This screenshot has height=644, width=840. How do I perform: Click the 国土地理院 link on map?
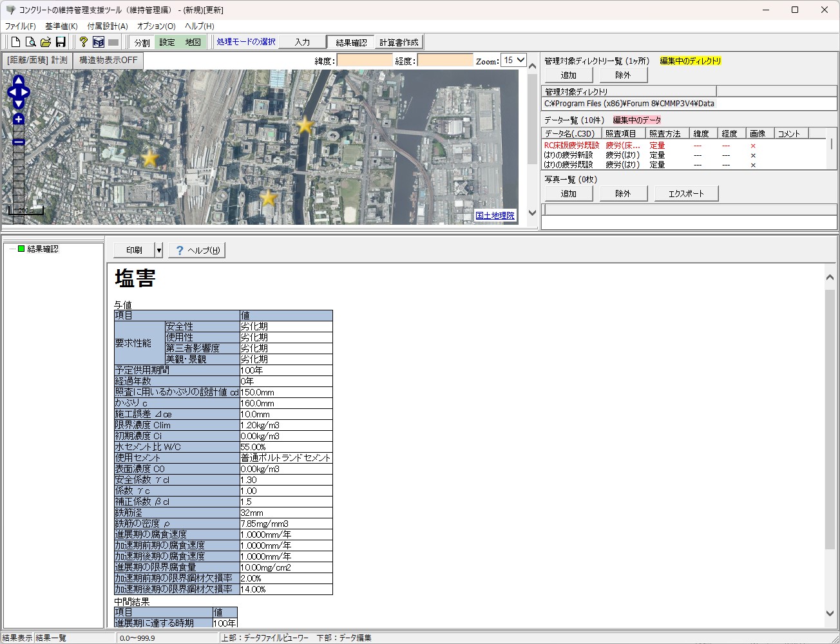click(495, 216)
